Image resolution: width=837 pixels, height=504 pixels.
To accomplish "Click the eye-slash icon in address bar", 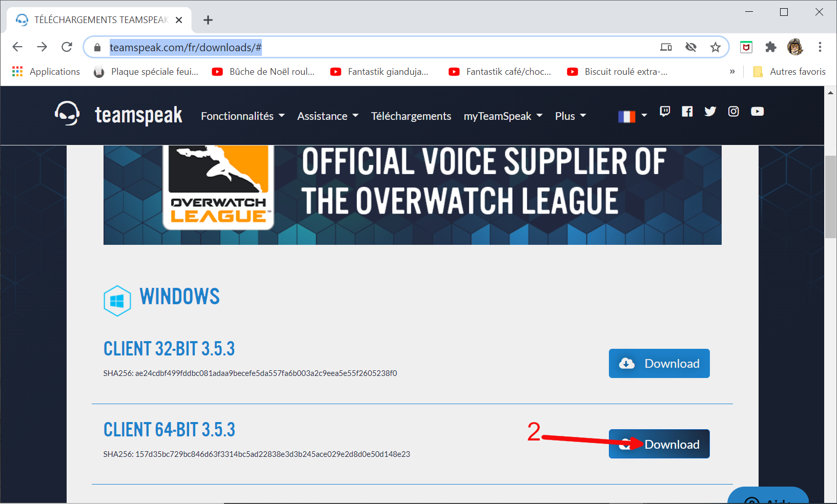I will (x=691, y=47).
